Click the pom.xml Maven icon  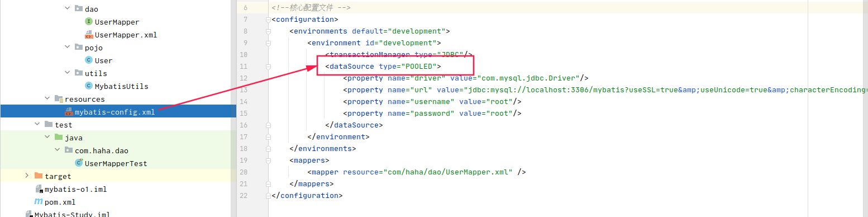(x=38, y=202)
